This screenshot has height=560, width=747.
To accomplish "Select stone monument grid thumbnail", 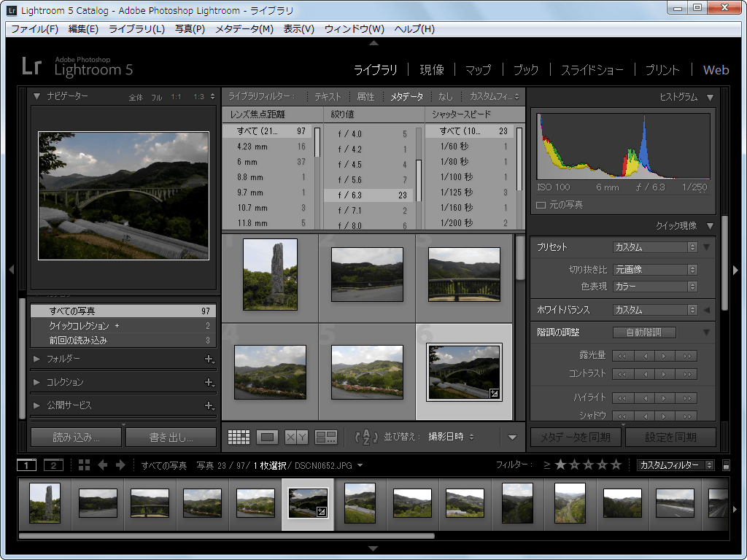I will pyautogui.click(x=270, y=275).
